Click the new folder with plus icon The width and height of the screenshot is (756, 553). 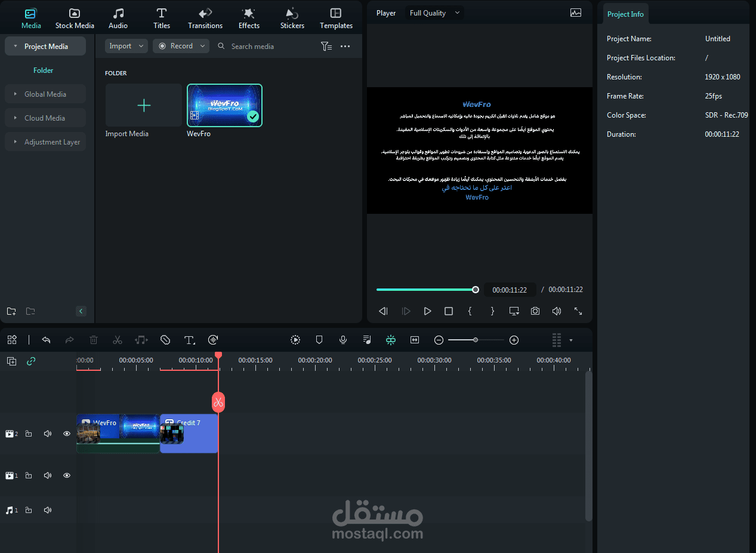click(x=11, y=311)
